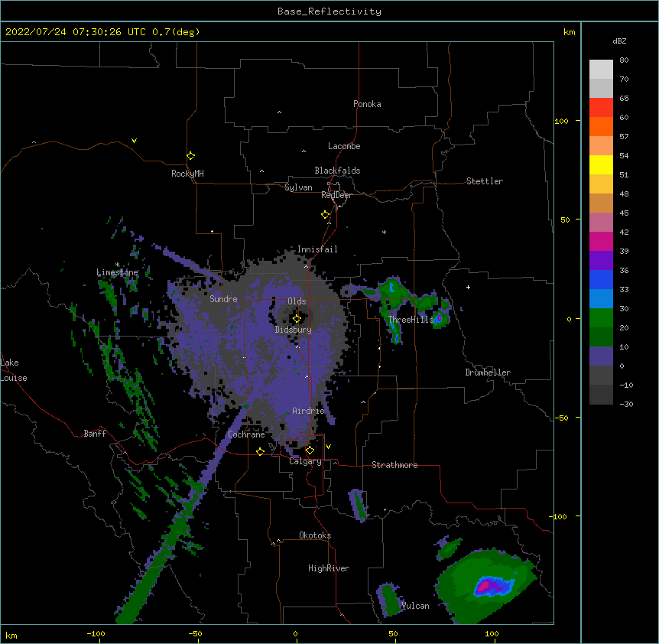Click the magenta storm core near ThreeHills
The width and height of the screenshot is (659, 644).
(439, 318)
